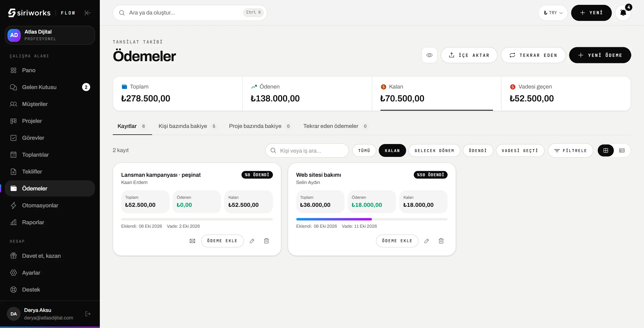Click the Toplam summary card
This screenshot has height=328, width=644.
coord(178,93)
